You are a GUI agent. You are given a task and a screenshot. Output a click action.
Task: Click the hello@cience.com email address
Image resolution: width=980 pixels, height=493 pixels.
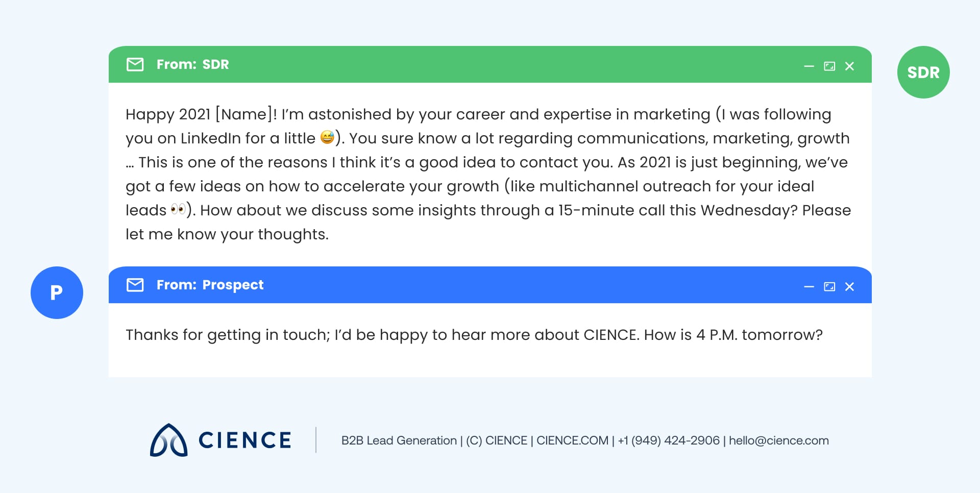[778, 440]
